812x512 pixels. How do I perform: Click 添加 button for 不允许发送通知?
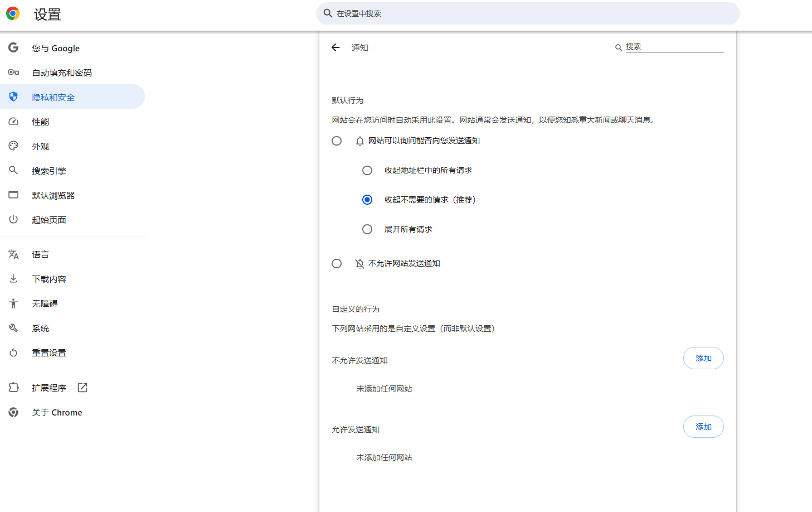click(703, 358)
